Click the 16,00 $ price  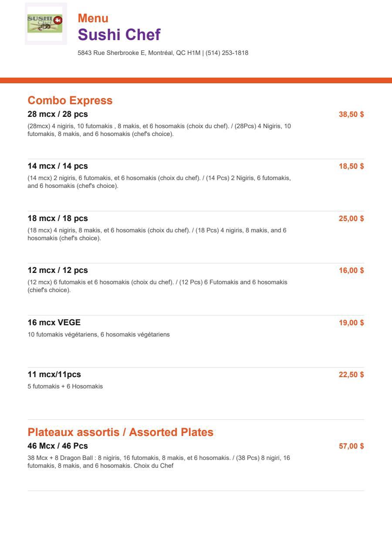[351, 270]
